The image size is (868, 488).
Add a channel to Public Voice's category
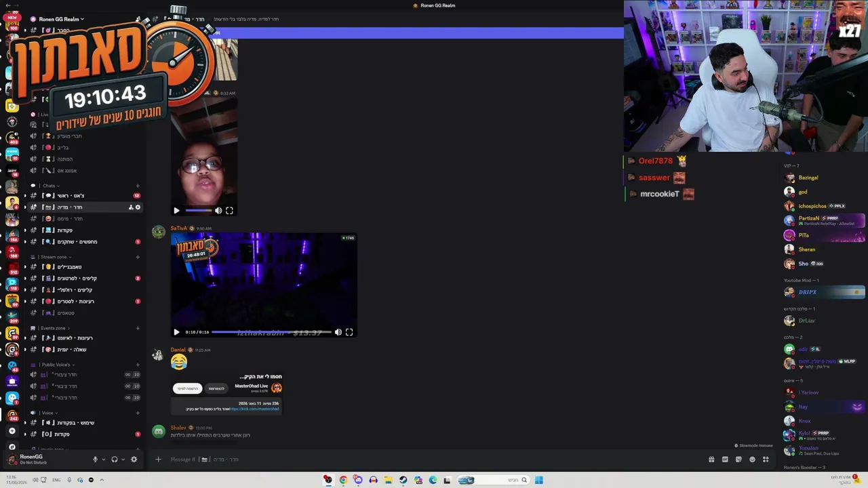[138, 365]
